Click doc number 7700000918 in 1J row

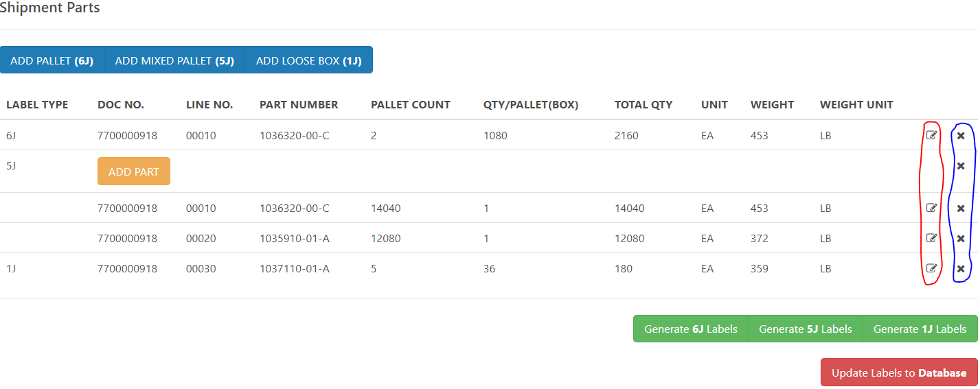[127, 269]
